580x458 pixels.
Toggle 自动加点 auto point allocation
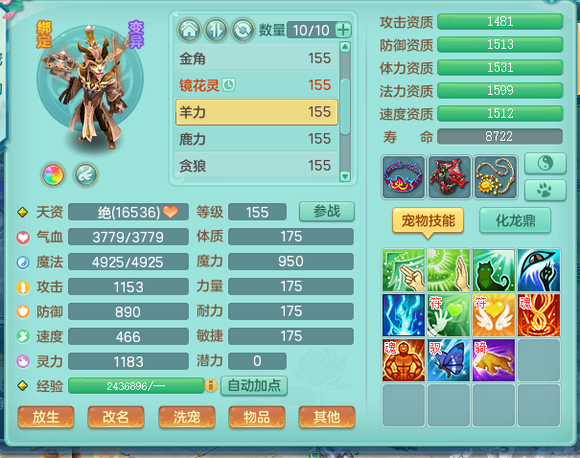pos(254,385)
